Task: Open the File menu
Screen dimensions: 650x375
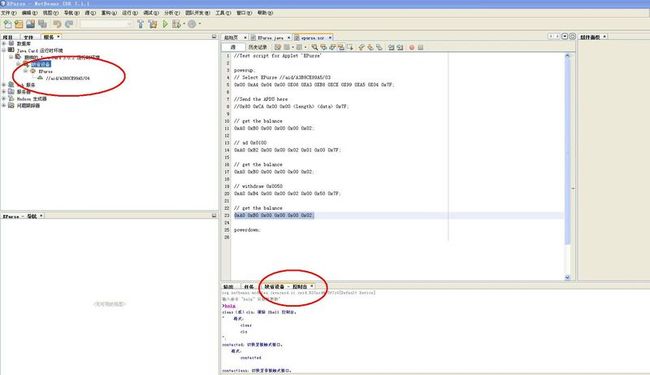Action: pyautogui.click(x=8, y=13)
